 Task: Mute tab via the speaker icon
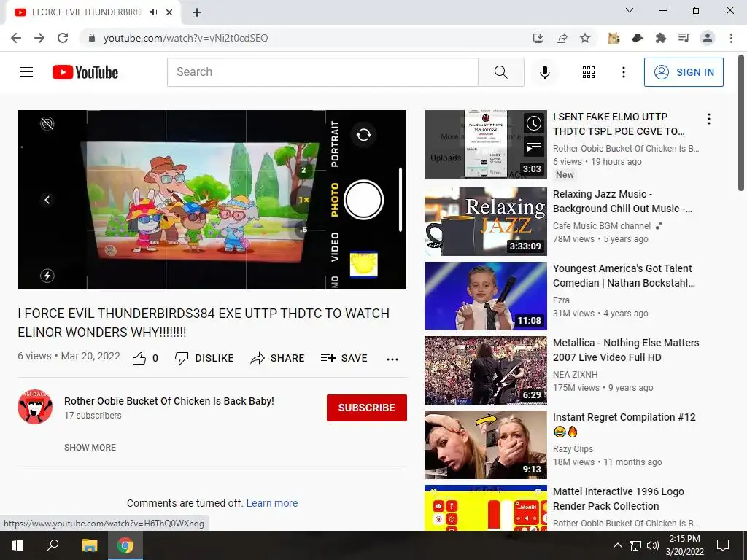pyautogui.click(x=153, y=12)
